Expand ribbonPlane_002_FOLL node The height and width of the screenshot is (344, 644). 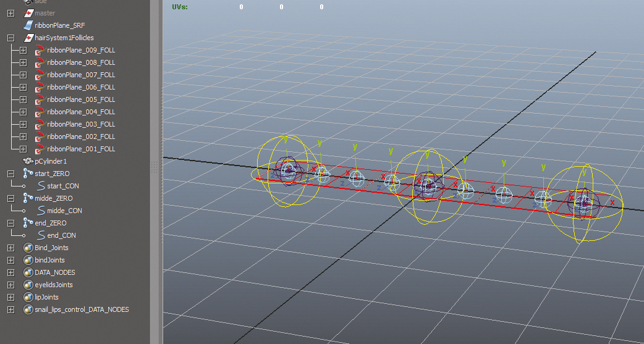tap(23, 136)
